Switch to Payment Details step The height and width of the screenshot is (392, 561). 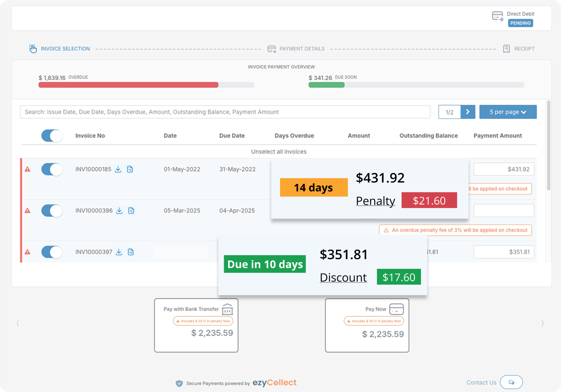[296, 49]
